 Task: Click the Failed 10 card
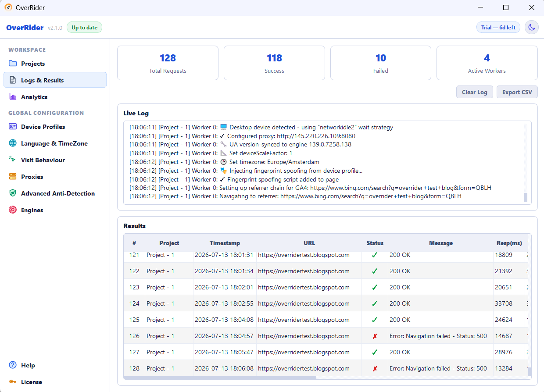381,63
